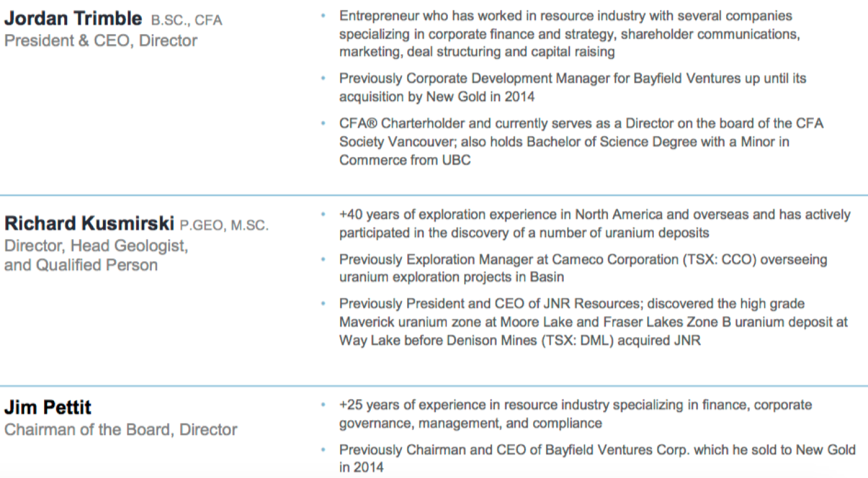
Task: Click the Jim Pettit name heading
Action: point(48,407)
